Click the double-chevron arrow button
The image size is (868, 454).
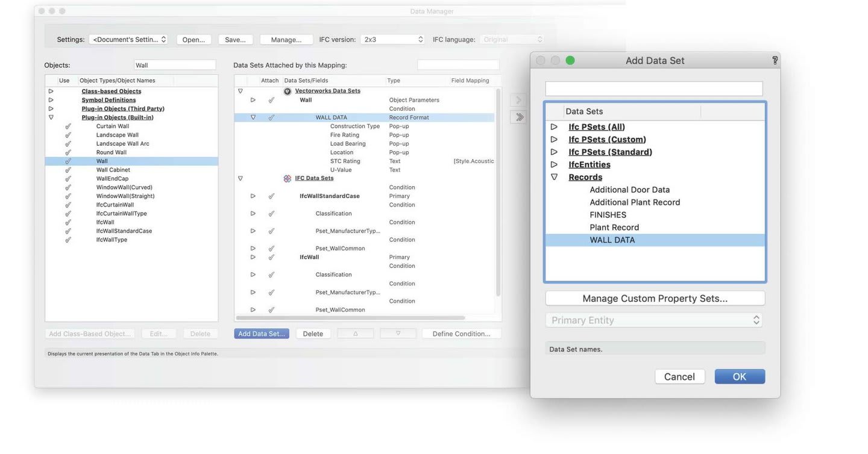click(518, 117)
